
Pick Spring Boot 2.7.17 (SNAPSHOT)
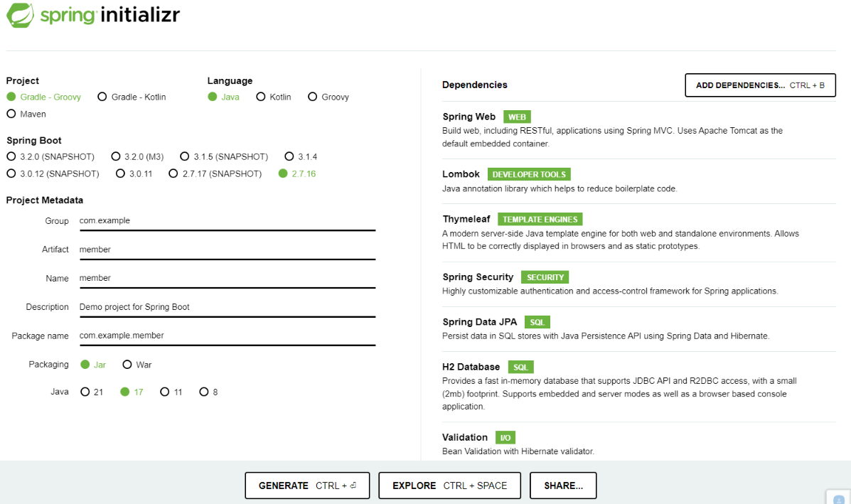point(215,173)
